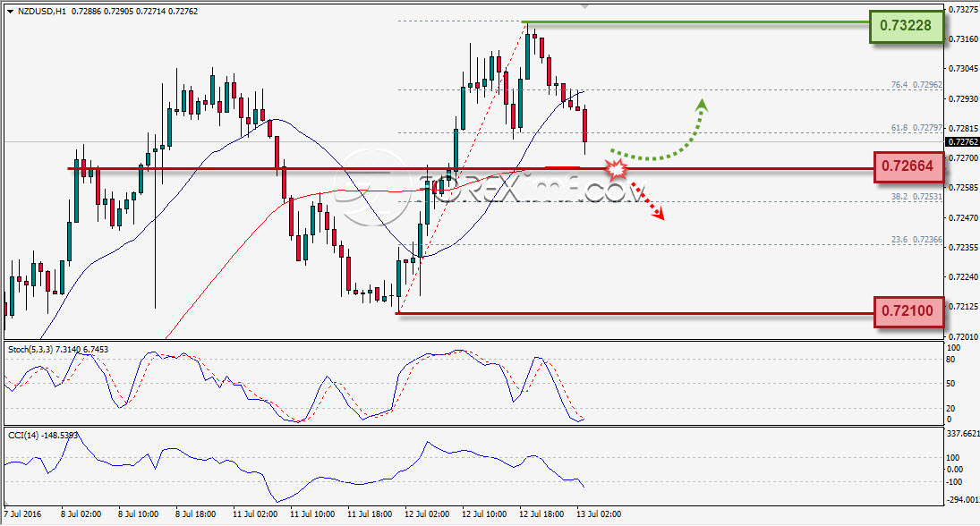Click the 8 Jul 10:00 time label
This screenshot has width=980, height=526.
pyautogui.click(x=138, y=514)
